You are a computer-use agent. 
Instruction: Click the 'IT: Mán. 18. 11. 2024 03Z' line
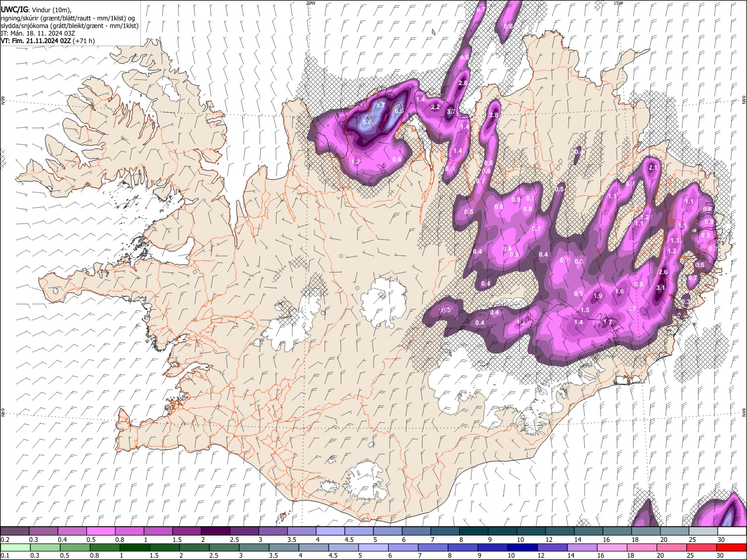[x=38, y=33]
